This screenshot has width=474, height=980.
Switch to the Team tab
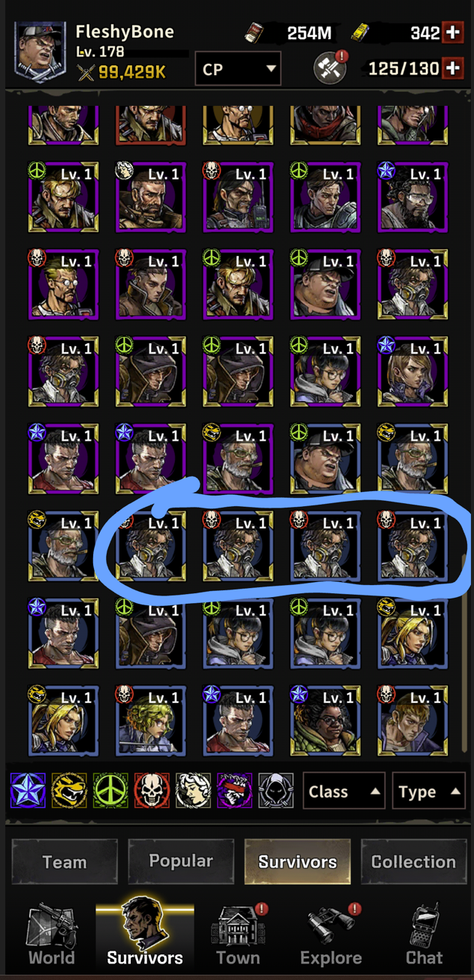(x=65, y=861)
